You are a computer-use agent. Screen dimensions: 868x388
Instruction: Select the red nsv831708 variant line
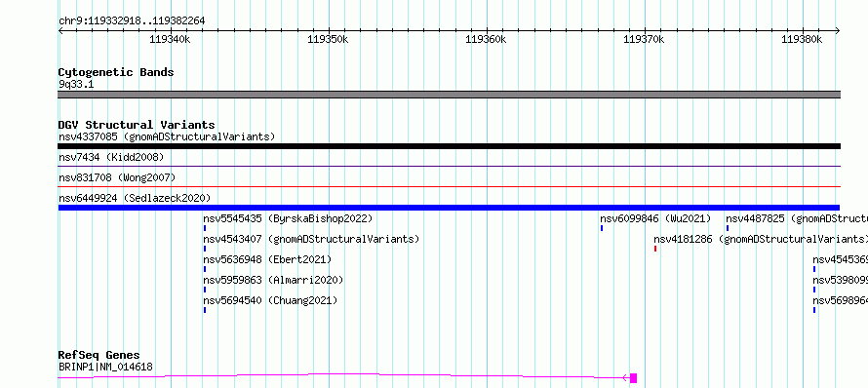(449, 186)
